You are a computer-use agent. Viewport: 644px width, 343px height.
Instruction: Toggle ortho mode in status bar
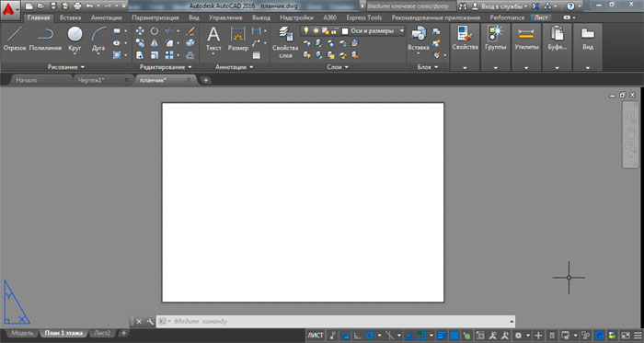pyautogui.click(x=357, y=336)
